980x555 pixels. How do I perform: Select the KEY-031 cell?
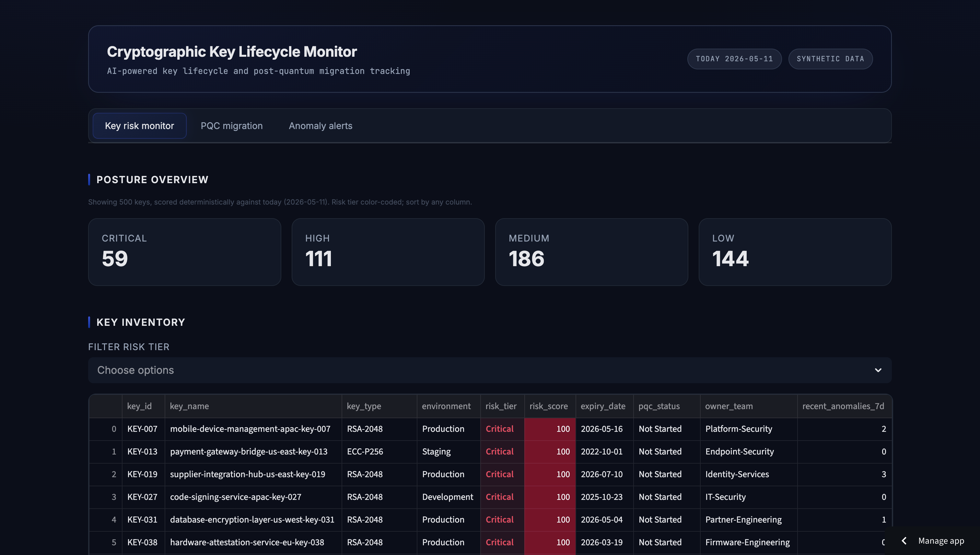(143, 520)
